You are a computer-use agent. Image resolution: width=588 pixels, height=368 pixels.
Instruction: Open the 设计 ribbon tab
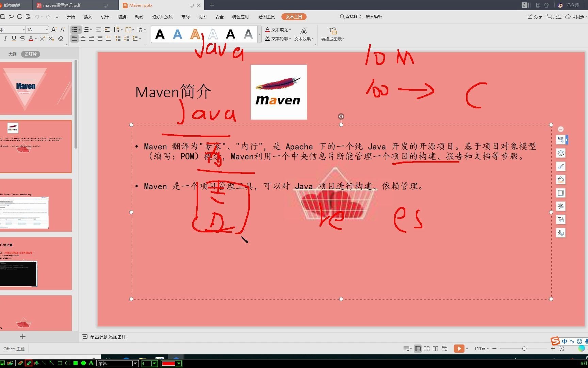[105, 17]
